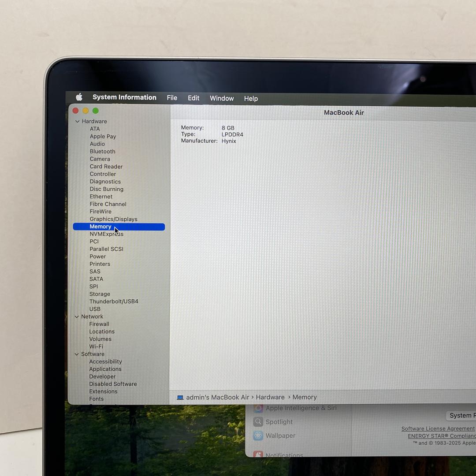Select Applications under Software

[105, 369]
